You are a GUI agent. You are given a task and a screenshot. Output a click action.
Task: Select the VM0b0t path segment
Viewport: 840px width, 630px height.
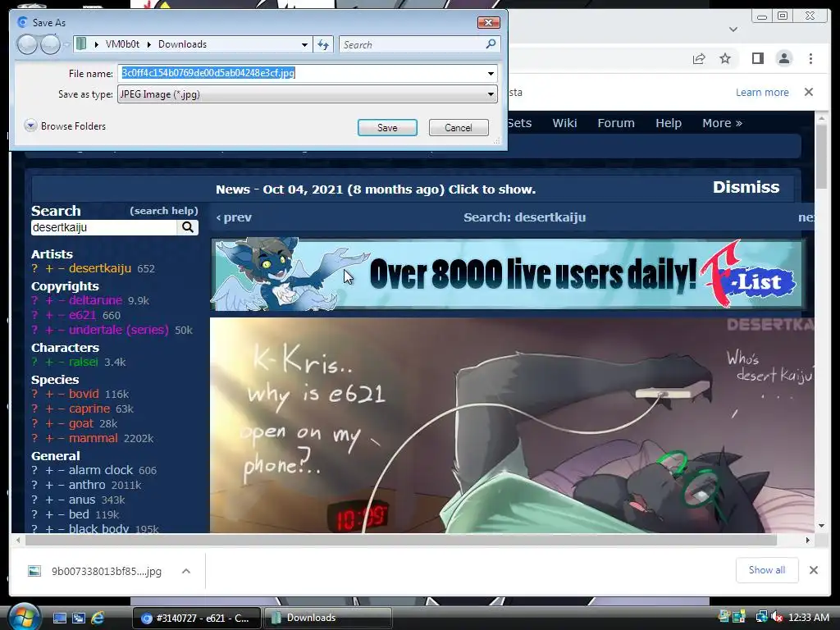122,44
